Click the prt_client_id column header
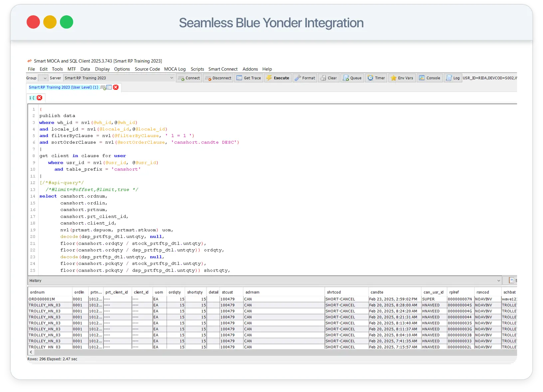Image resolution: width=543 pixels, height=392 pixels. (x=117, y=292)
